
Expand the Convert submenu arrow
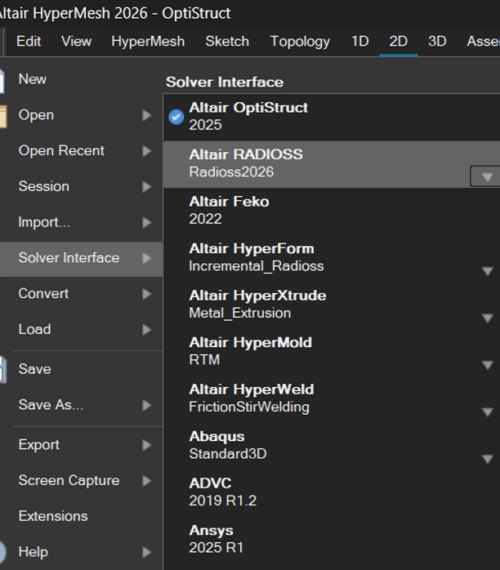(147, 294)
